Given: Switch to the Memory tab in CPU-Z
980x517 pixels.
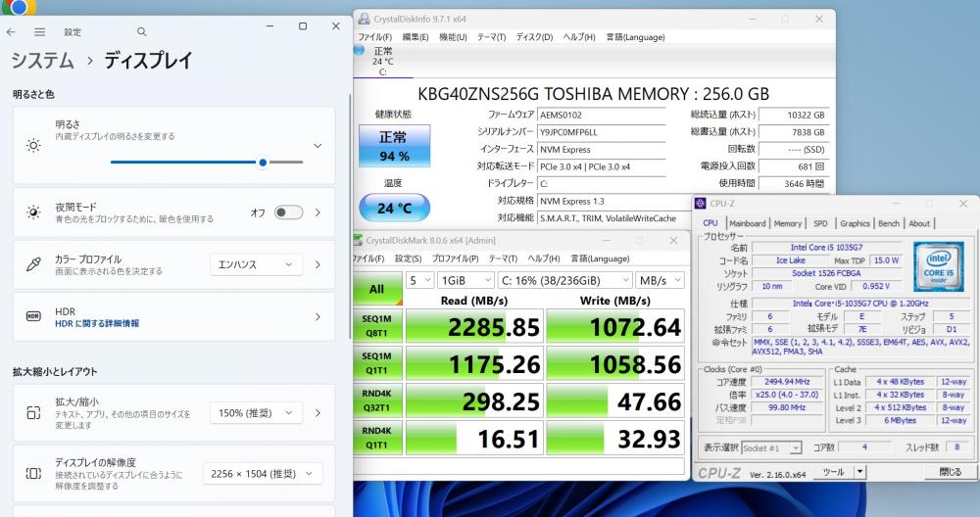Looking at the screenshot, I should pyautogui.click(x=788, y=223).
